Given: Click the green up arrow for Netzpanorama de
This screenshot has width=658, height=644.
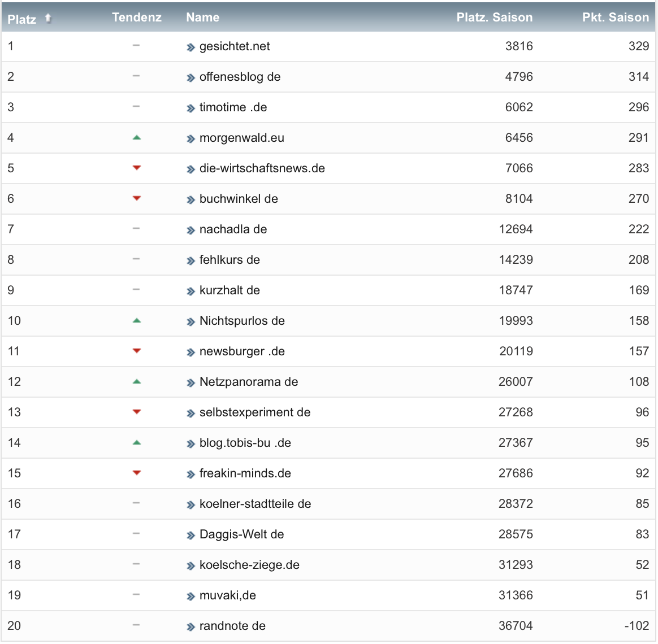Looking at the screenshot, I should coord(136,381).
